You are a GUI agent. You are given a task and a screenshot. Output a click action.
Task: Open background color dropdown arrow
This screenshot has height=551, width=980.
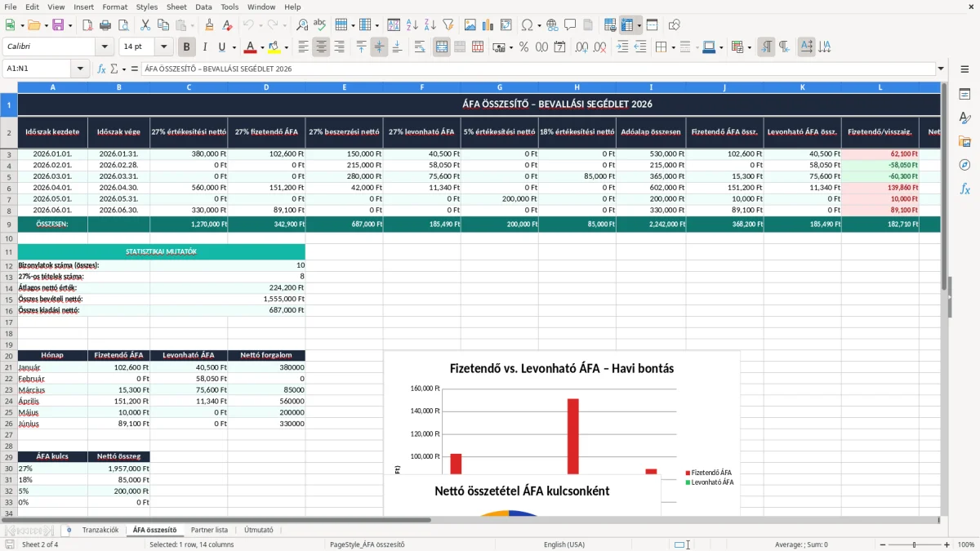tap(286, 47)
